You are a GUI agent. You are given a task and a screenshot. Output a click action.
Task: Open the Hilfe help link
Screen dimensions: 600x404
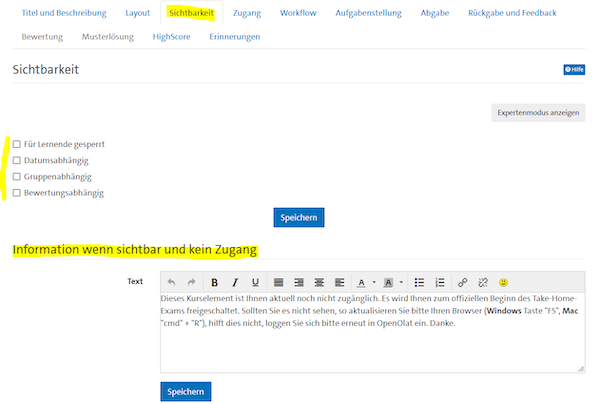574,70
